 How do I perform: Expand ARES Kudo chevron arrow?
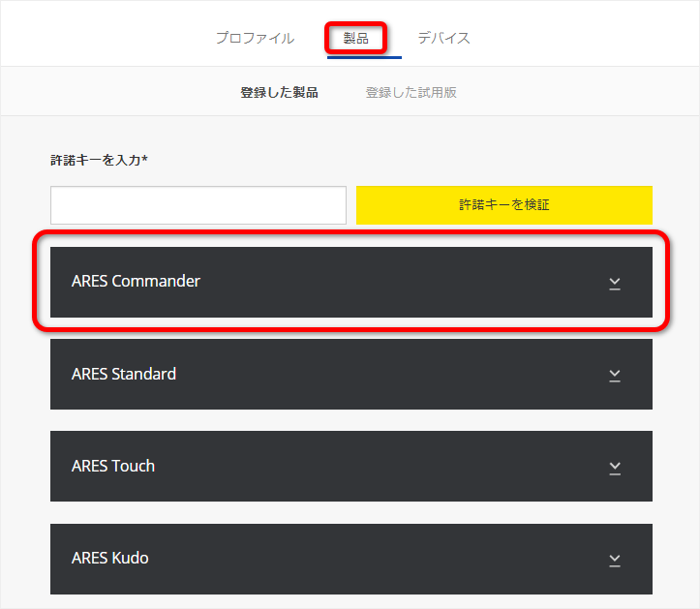615,560
